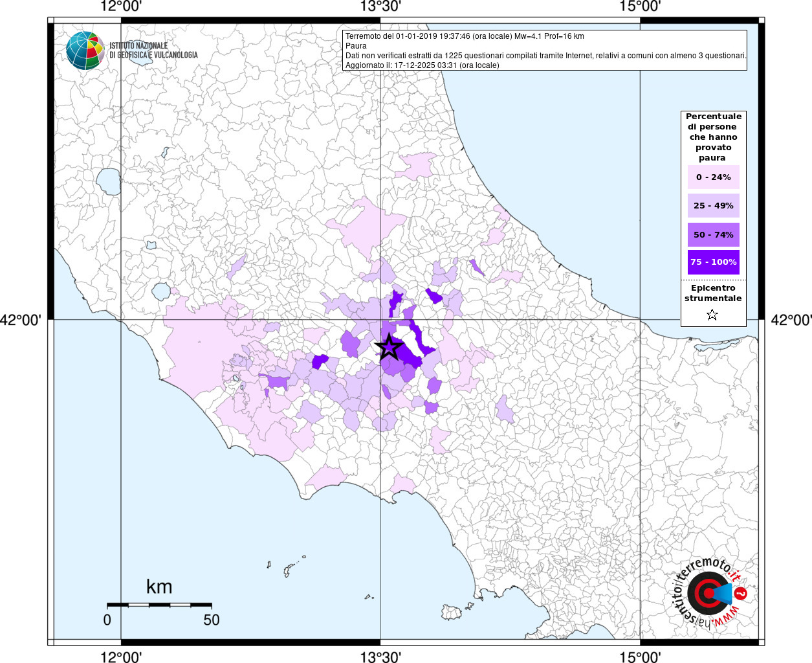Click the top 13°30' longitude label

380,6
